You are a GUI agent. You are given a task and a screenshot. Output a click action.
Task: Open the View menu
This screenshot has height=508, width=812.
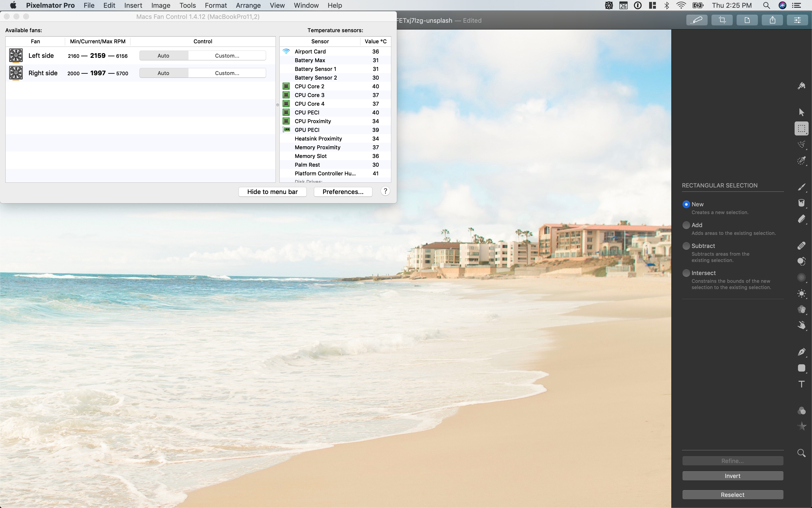coord(277,5)
